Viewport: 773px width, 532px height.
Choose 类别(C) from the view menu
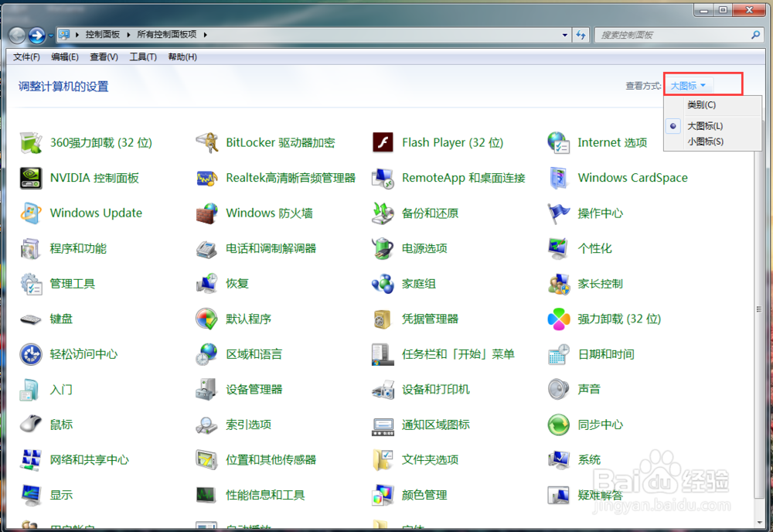[702, 105]
